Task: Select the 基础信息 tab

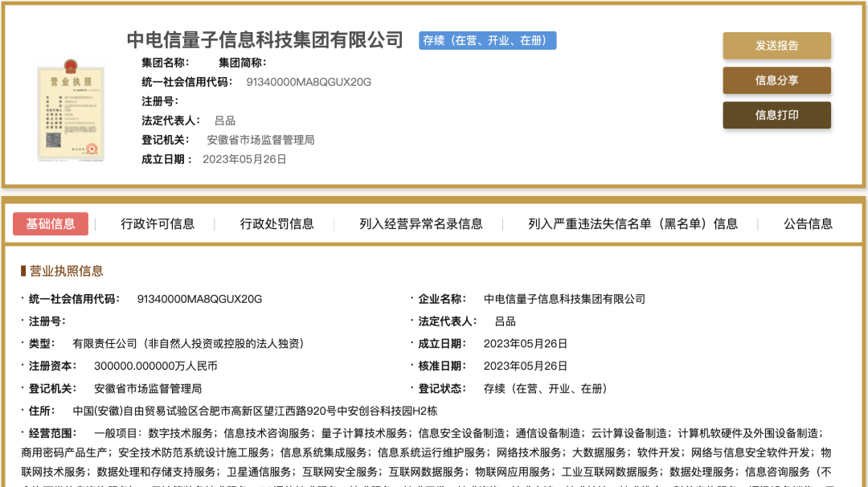Action: [x=51, y=223]
